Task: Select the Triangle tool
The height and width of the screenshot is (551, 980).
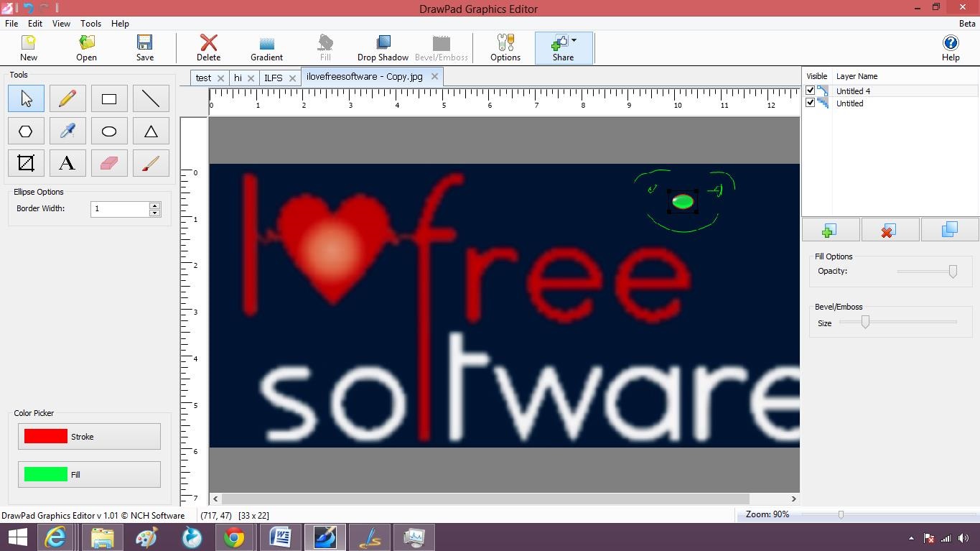Action: [x=151, y=131]
